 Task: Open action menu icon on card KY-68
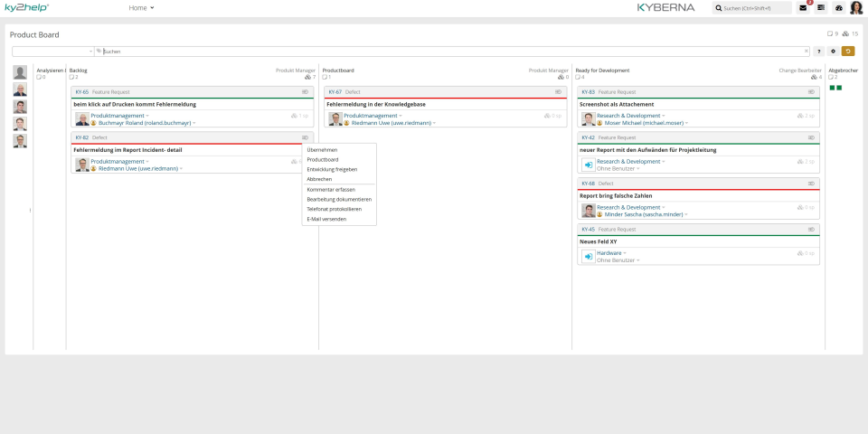(x=811, y=184)
